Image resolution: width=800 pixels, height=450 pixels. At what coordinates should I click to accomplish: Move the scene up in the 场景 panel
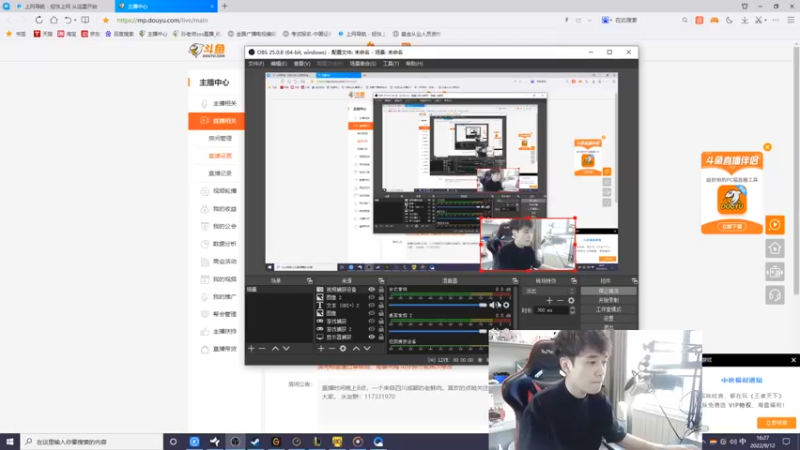[x=275, y=348]
